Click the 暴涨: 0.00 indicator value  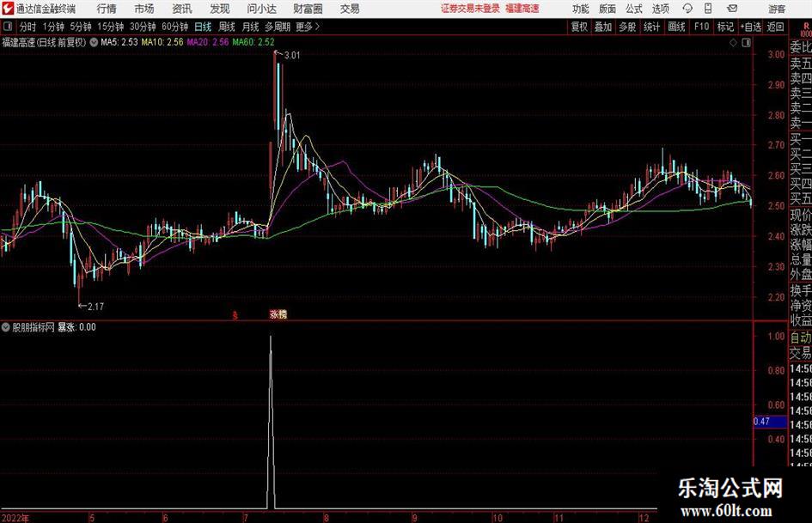76,327
